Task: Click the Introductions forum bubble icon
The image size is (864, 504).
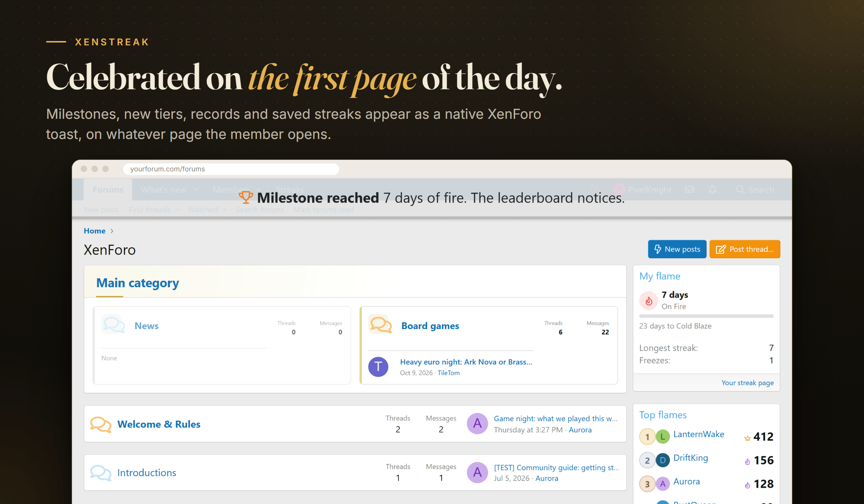Action: (x=100, y=473)
